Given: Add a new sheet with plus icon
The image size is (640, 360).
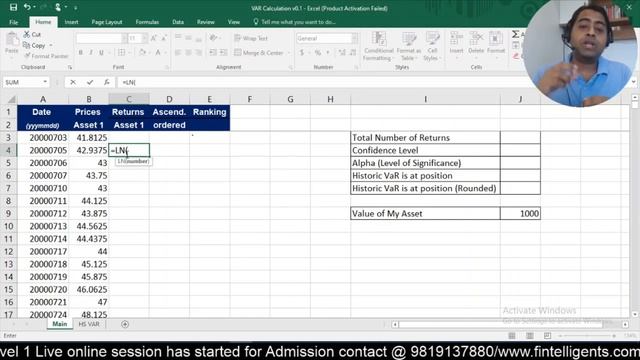Looking at the screenshot, I should [125, 324].
